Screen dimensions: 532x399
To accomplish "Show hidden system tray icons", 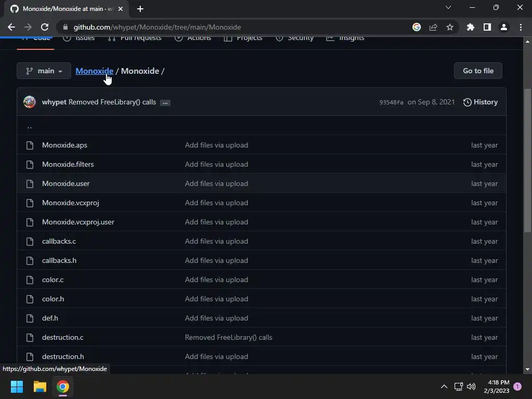I will pos(444,387).
